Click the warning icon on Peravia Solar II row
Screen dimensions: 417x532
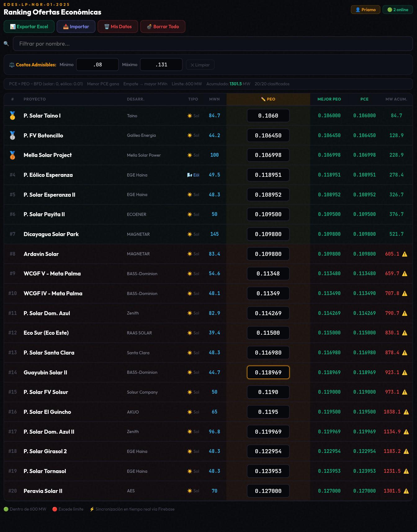(406, 491)
